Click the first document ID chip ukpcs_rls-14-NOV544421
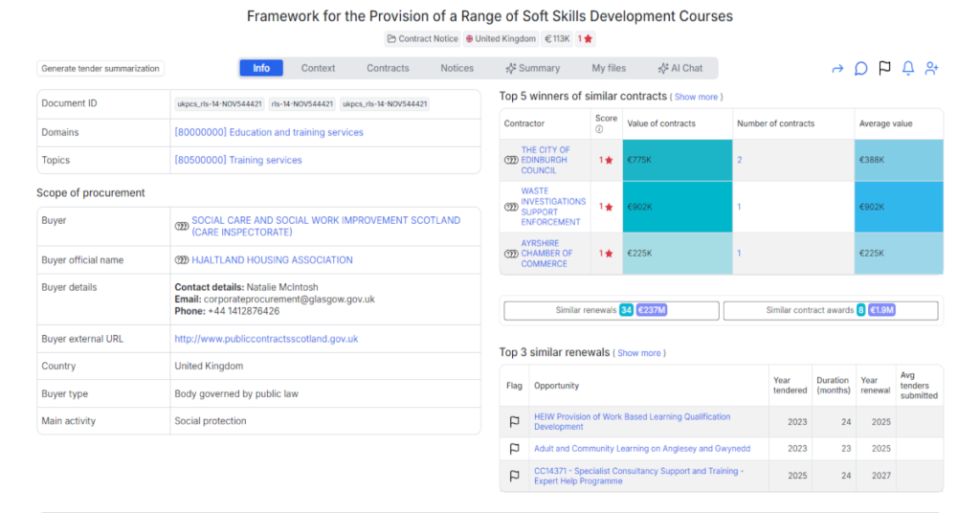The width and height of the screenshot is (980, 513). [x=219, y=104]
